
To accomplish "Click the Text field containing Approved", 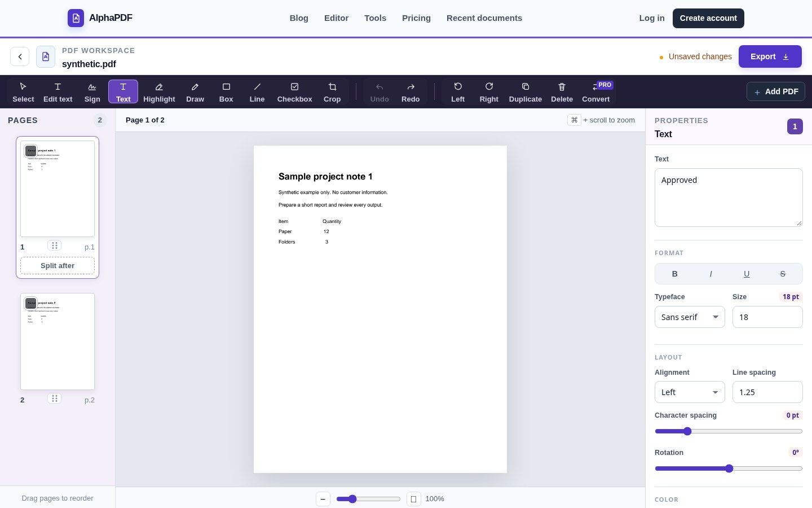I will 729,198.
